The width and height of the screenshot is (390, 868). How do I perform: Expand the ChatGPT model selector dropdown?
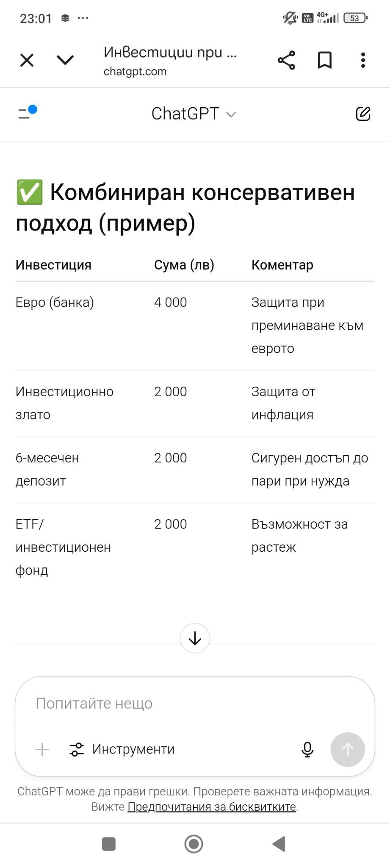pyautogui.click(x=194, y=114)
